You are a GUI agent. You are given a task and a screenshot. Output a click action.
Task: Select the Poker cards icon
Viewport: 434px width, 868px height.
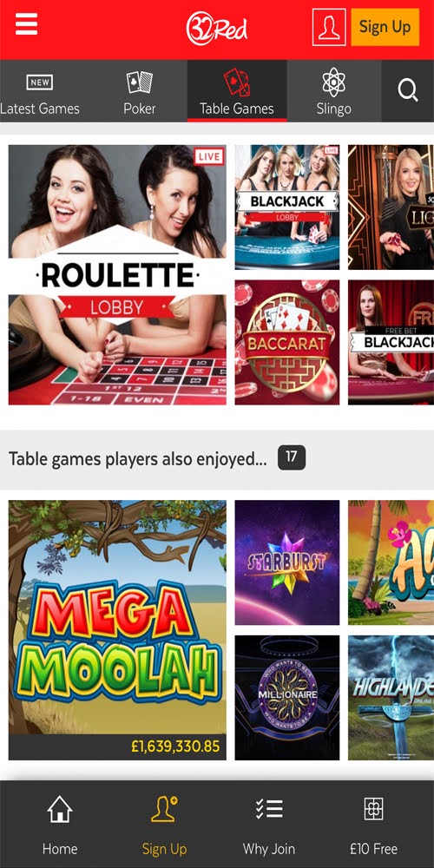[140, 82]
